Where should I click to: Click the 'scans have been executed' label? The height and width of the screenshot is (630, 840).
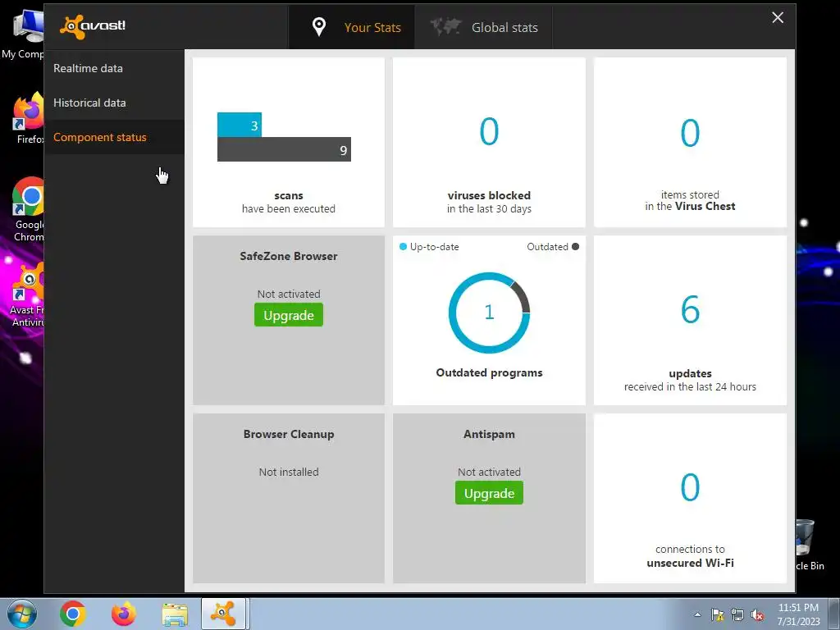pyautogui.click(x=288, y=203)
